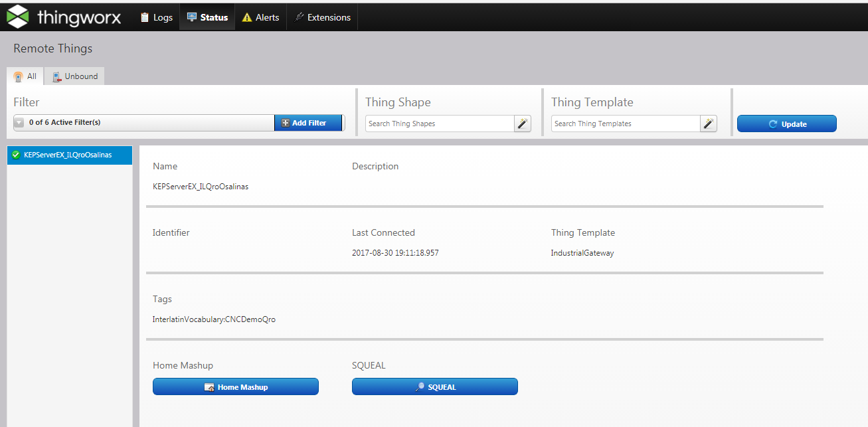
Task: Click the ThingWorx logo
Action: tap(64, 17)
